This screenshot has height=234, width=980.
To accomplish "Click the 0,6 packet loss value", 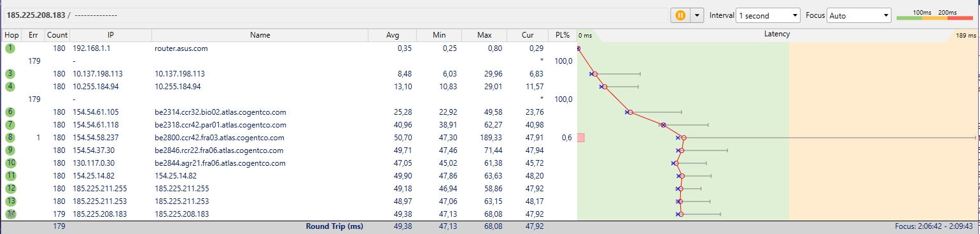I will [566, 138].
